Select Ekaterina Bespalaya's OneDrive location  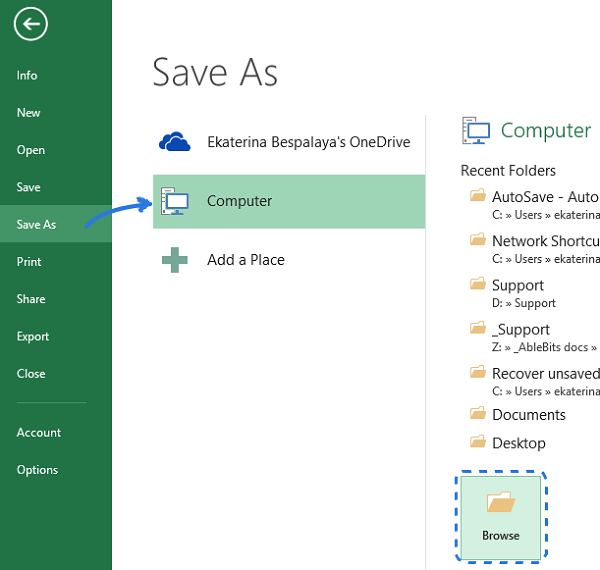pos(308,143)
